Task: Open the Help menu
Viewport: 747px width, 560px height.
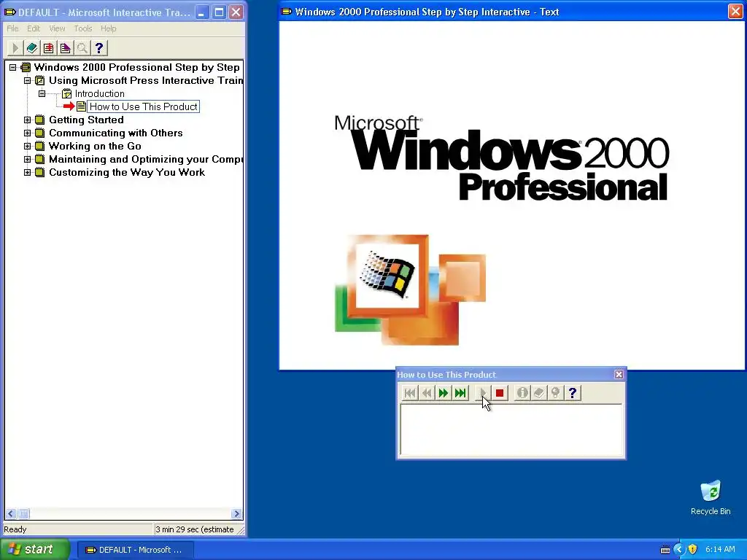Action: click(x=108, y=28)
